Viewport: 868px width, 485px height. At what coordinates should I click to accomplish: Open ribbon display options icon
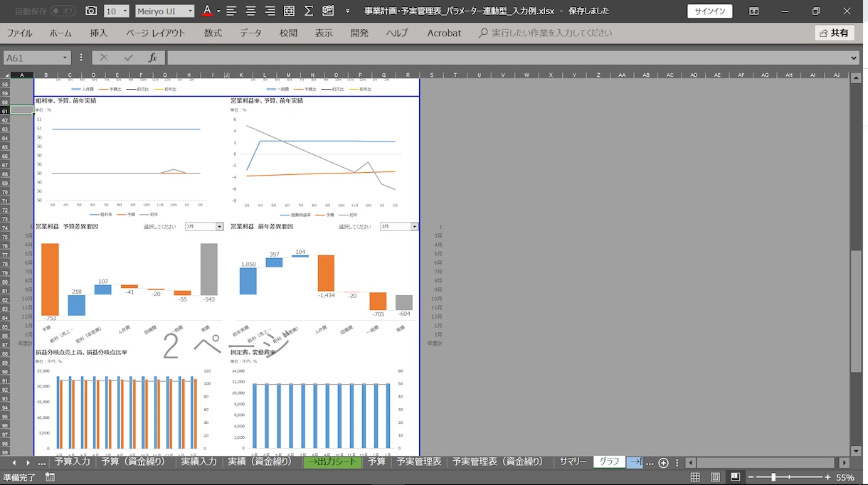click(x=754, y=11)
